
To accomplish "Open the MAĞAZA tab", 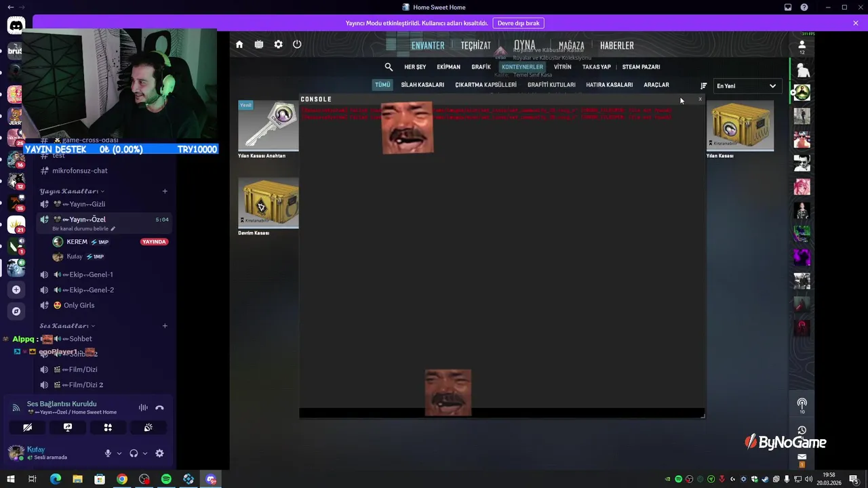I will (x=571, y=45).
